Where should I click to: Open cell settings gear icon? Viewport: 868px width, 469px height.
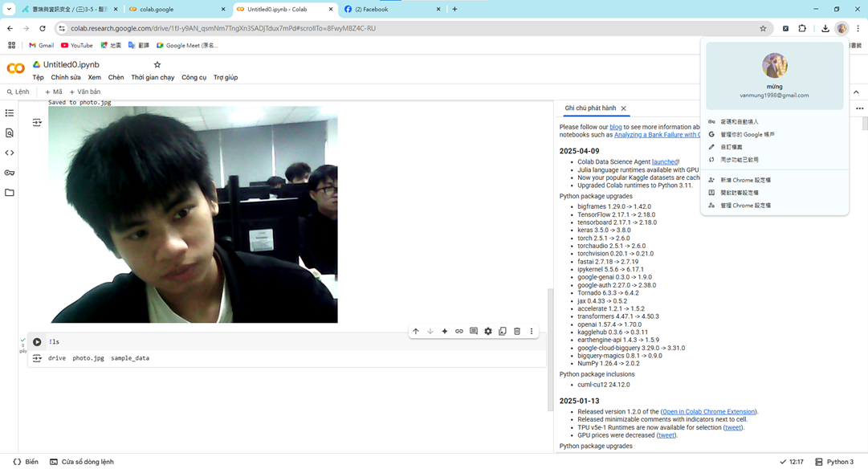click(x=488, y=331)
